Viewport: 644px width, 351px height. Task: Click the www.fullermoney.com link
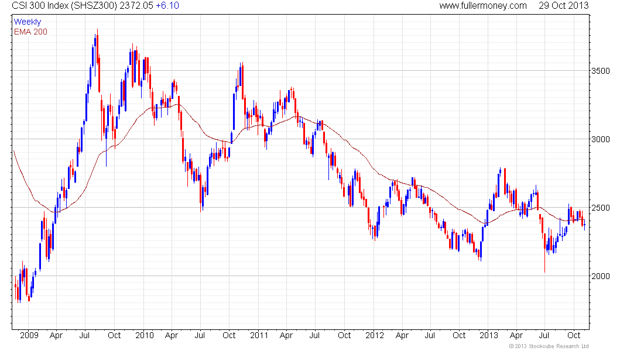tap(483, 6)
